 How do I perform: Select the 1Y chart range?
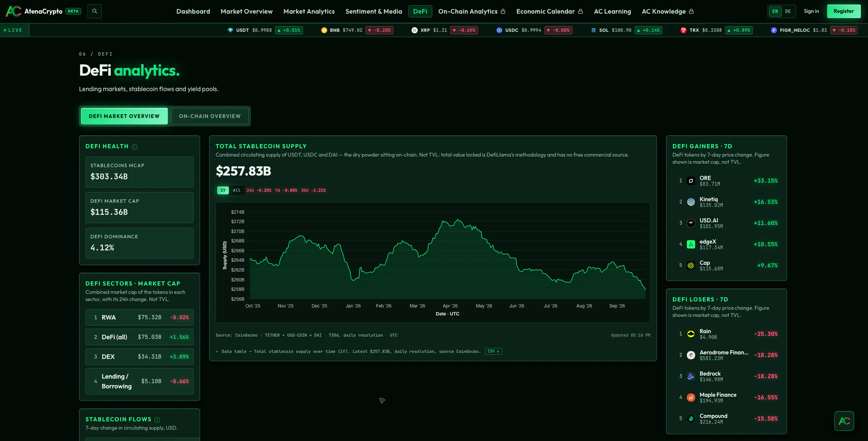[223, 190]
